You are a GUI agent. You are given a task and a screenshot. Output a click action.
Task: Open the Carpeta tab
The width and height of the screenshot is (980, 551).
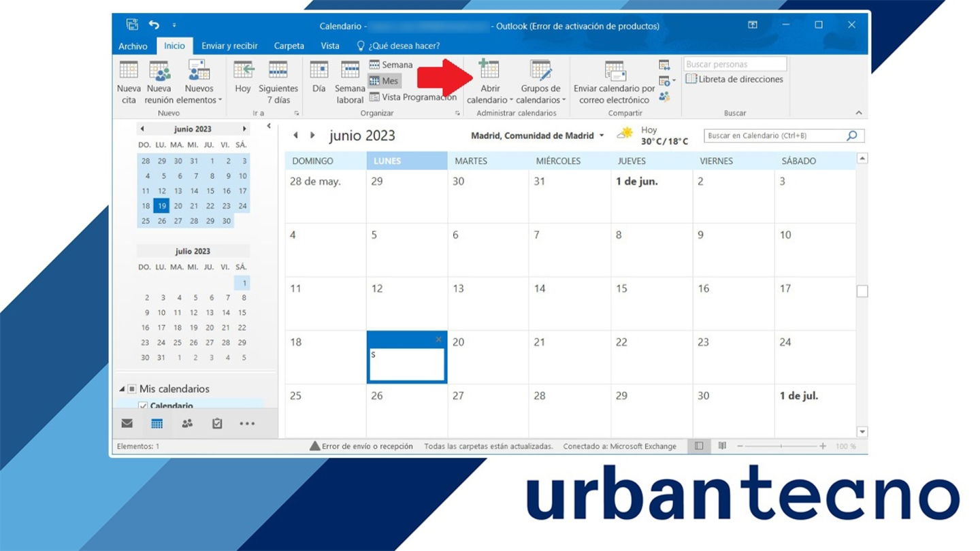pos(289,46)
